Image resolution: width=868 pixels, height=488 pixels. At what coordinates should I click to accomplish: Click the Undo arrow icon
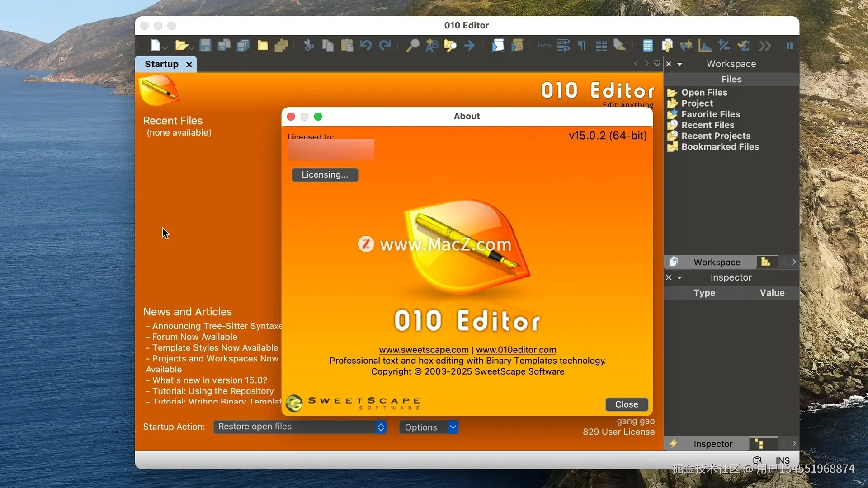[x=366, y=46]
